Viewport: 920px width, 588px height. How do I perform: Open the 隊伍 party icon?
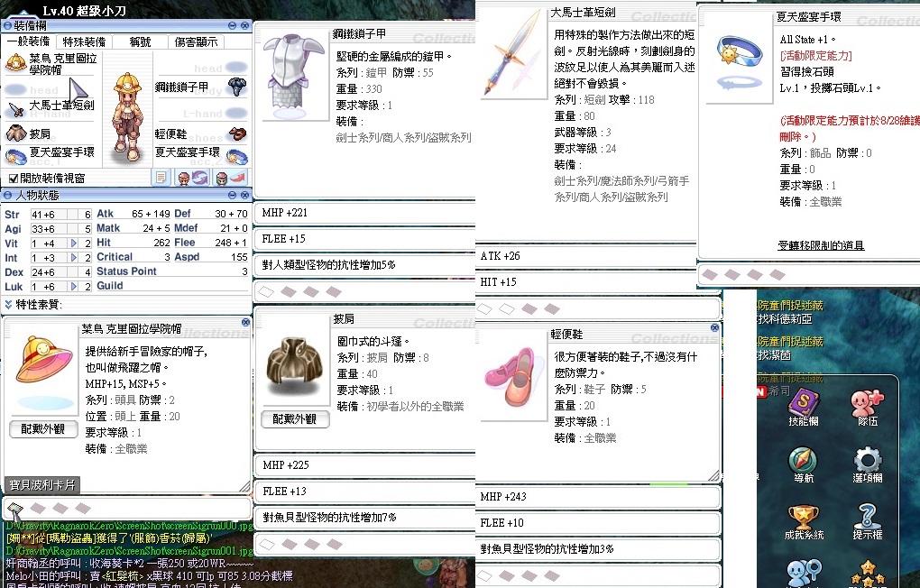coord(867,402)
